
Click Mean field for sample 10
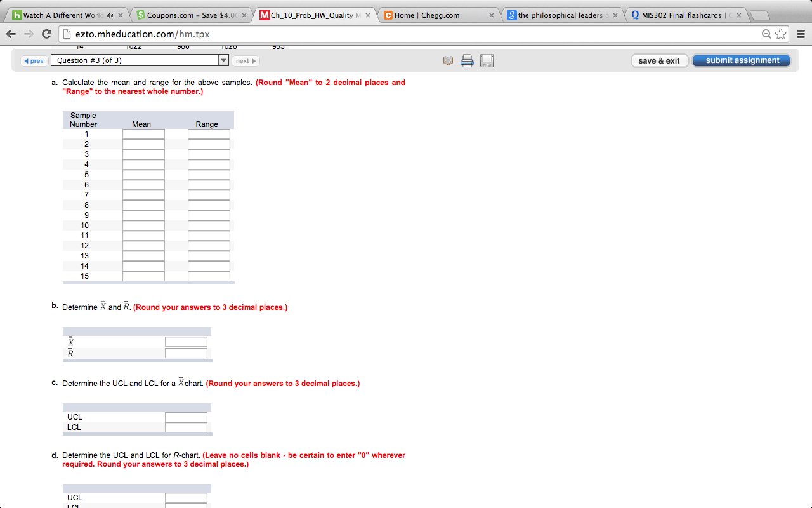[143, 225]
